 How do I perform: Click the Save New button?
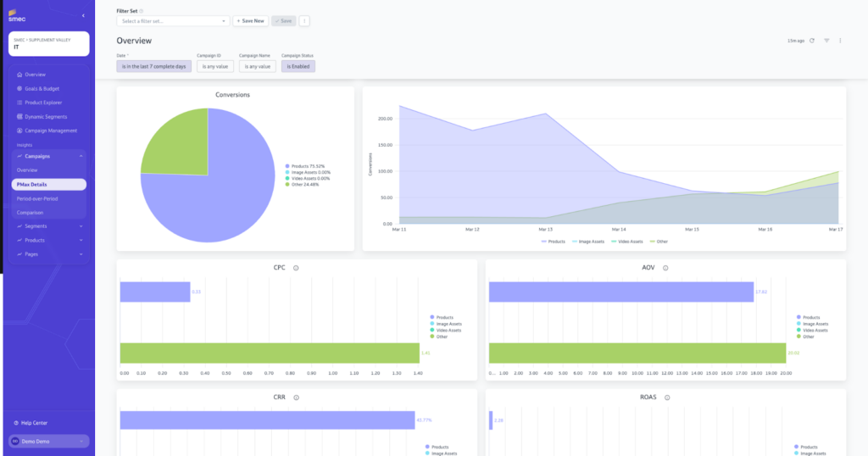click(x=250, y=20)
